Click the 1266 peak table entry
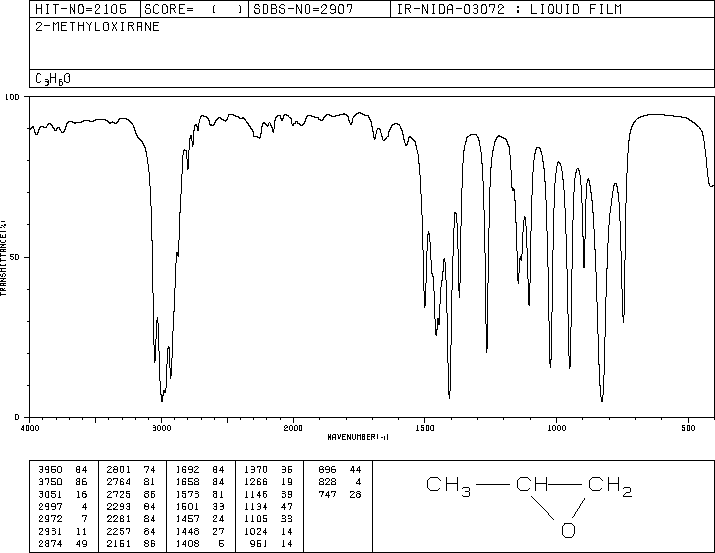The height and width of the screenshot is (553, 715). pyautogui.click(x=268, y=482)
